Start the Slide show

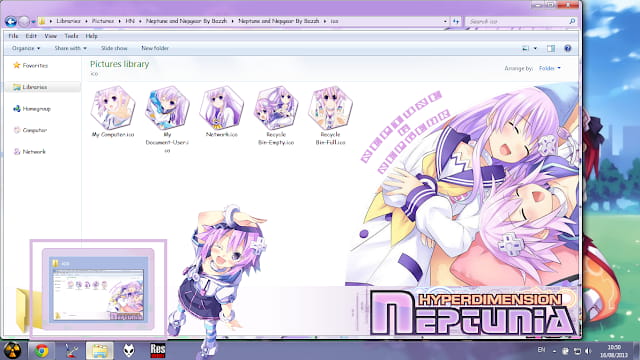114,48
